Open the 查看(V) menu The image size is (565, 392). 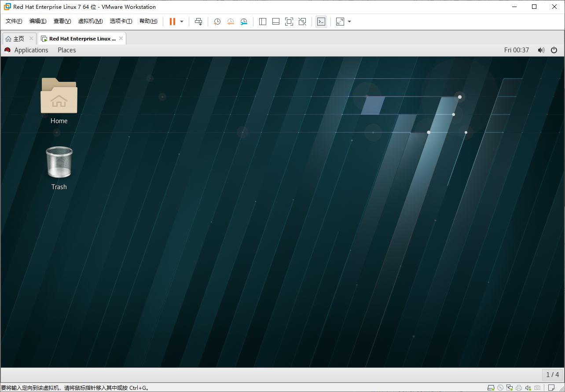click(x=62, y=21)
